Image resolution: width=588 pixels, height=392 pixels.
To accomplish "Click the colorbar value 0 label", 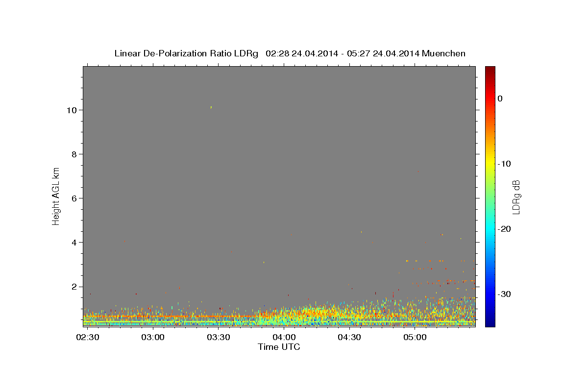I will 500,98.
